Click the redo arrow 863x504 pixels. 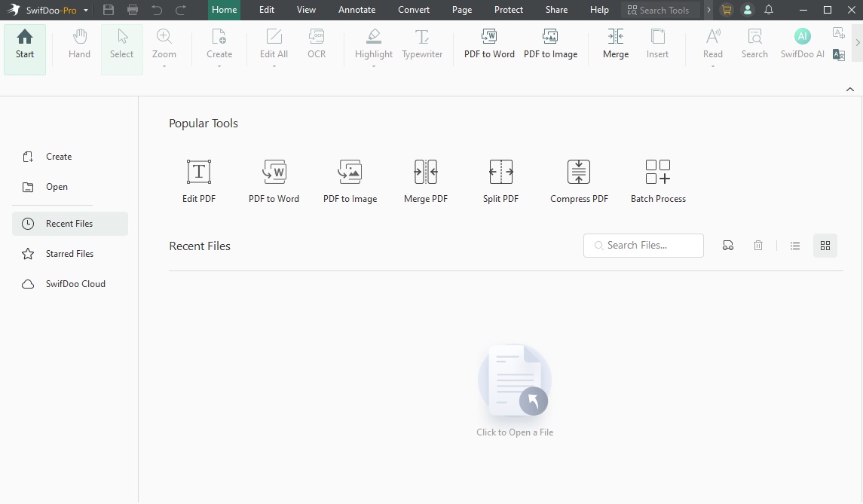pyautogui.click(x=181, y=10)
